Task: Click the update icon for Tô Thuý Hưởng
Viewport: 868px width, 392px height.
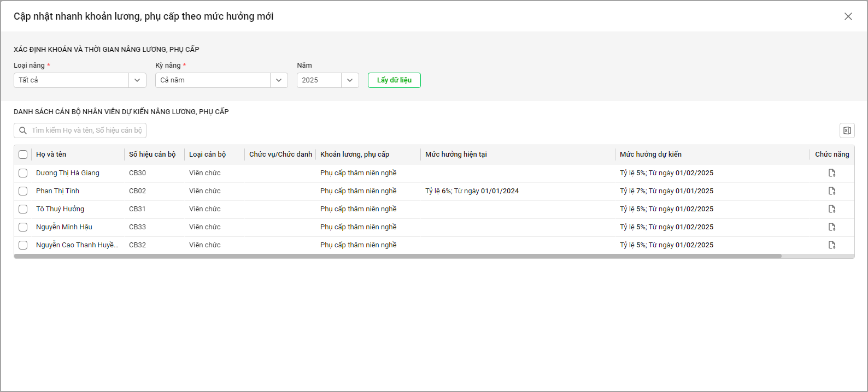Action: [x=831, y=209]
